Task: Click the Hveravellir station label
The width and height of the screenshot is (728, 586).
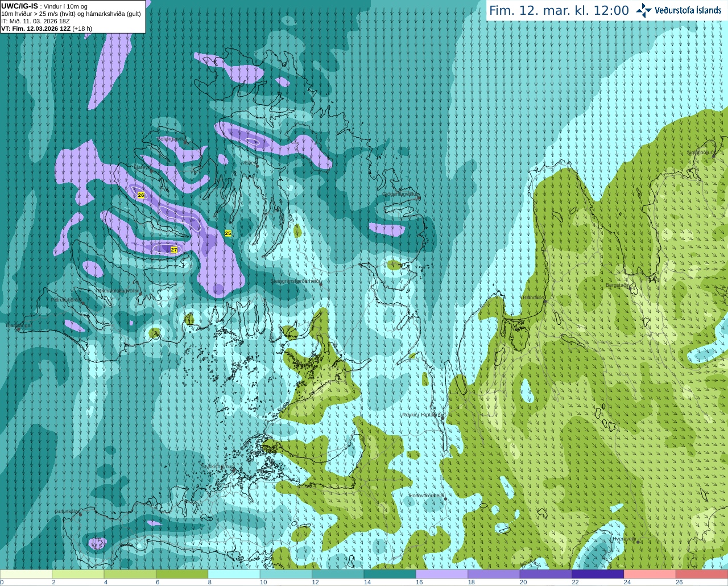Action: tap(624, 538)
